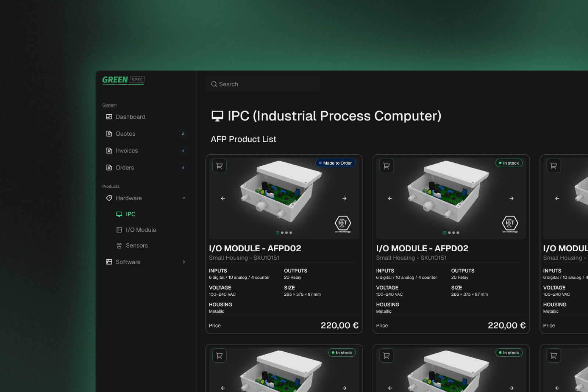Click the Hardware tag icon
Screen dimensions: 588x392
click(x=109, y=198)
